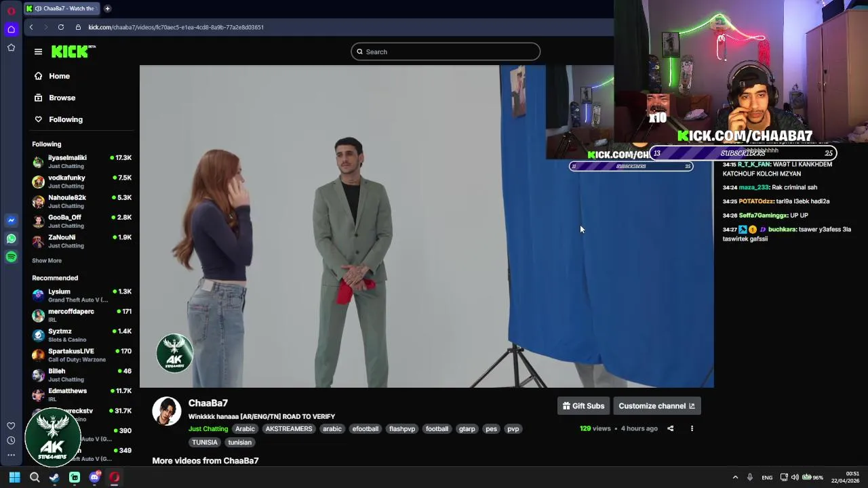Open SpartakusLIVE recommended channel
This screenshot has height=488, width=868.
point(81,354)
